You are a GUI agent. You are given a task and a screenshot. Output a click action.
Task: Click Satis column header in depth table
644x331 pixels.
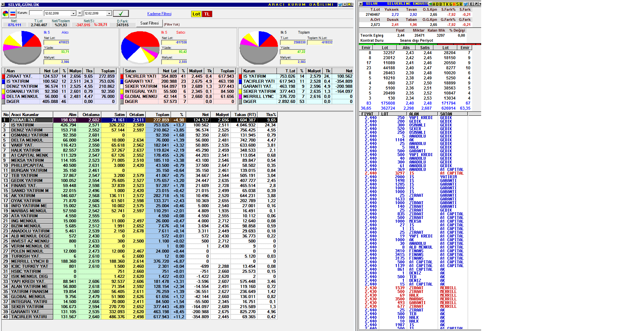point(425,48)
